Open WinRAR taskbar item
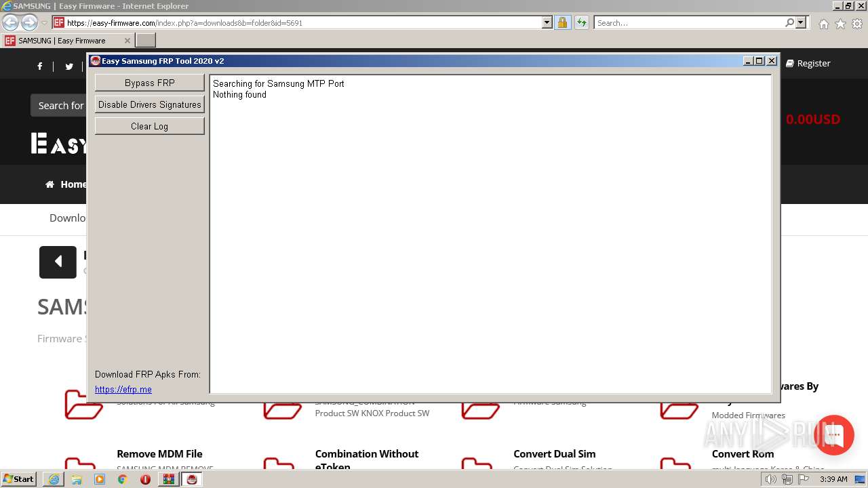Screen dimensions: 868x488 point(168,479)
